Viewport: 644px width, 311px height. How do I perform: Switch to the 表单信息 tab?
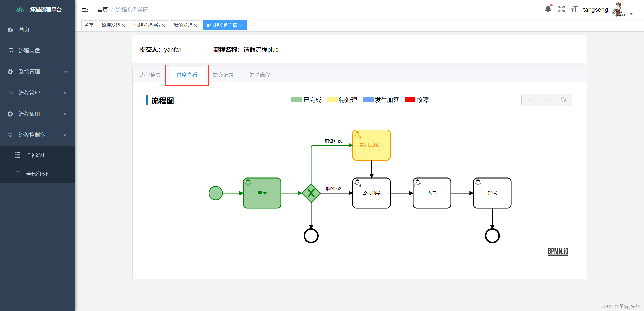coord(150,75)
